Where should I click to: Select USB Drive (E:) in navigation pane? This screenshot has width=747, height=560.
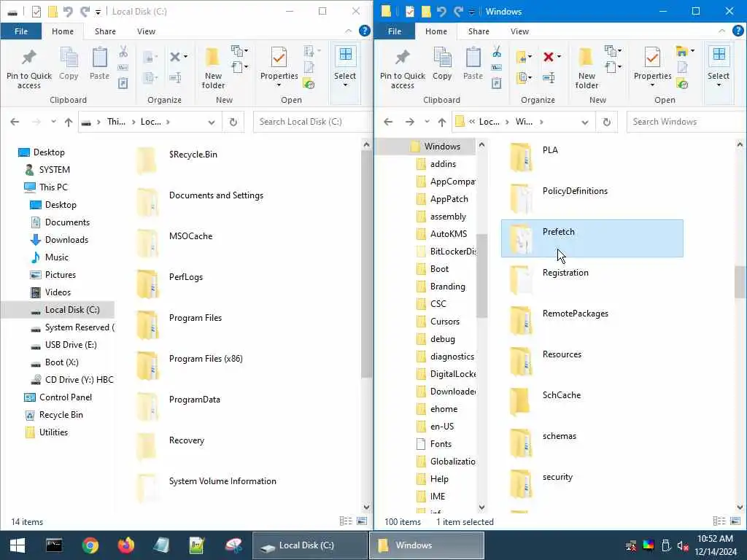click(71, 345)
